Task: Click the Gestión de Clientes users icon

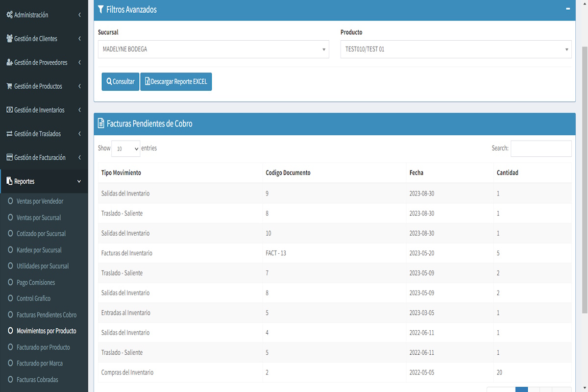Action: click(9, 39)
